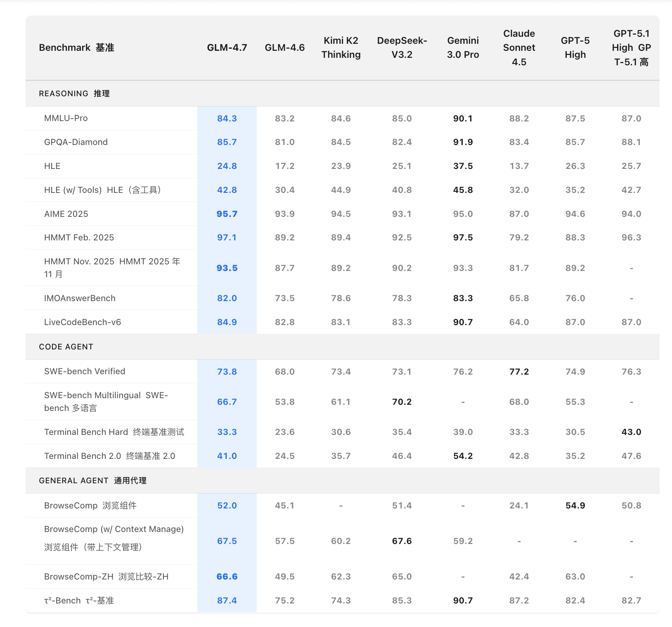Click GPT-5 High score 55.3 for SWE-bench Multilingual
The image size is (672, 627).
575,402
